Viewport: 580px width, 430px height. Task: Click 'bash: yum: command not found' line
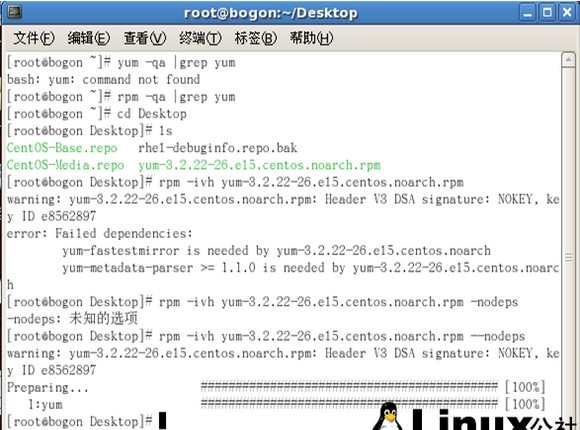[104, 80]
